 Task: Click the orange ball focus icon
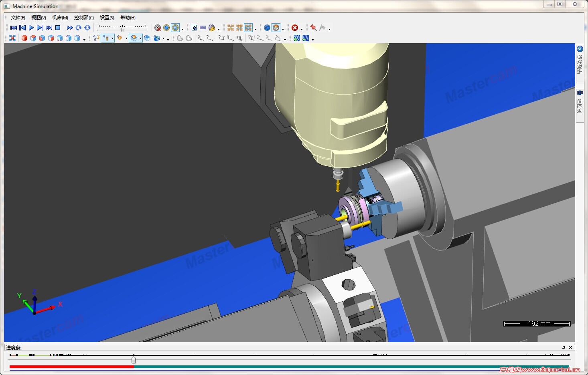point(120,38)
